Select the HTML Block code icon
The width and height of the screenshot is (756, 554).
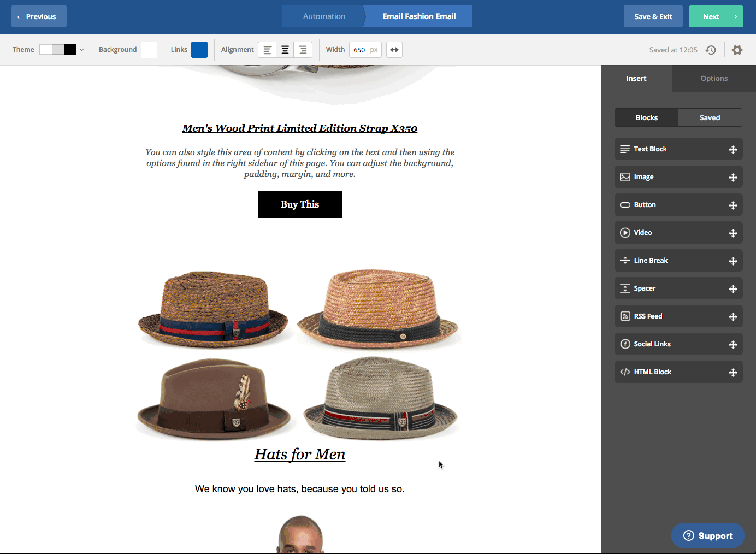pos(625,372)
